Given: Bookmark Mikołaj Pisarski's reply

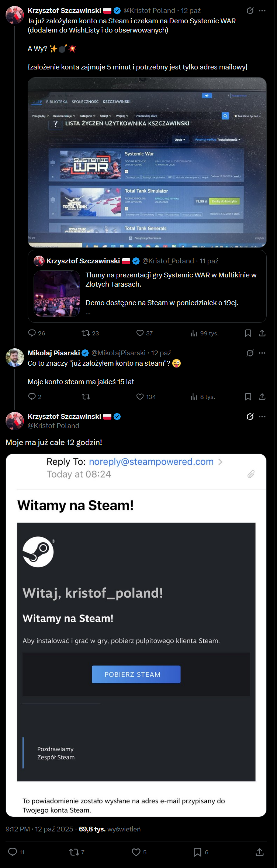Looking at the screenshot, I should click(x=248, y=397).
